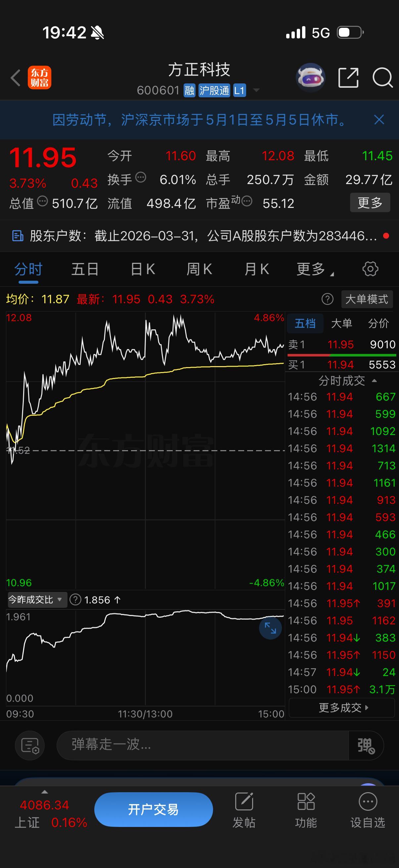Enable 大单模式 mode
This screenshot has height=868, width=399.
(367, 299)
